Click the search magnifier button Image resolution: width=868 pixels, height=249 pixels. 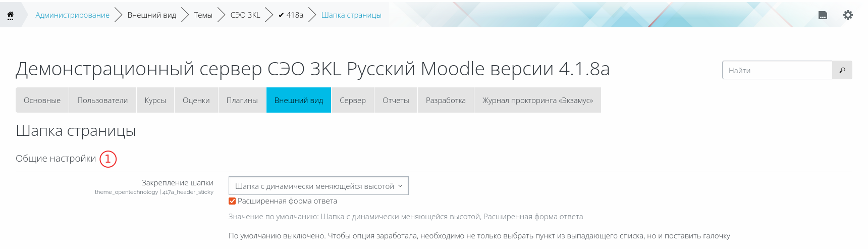(842, 70)
